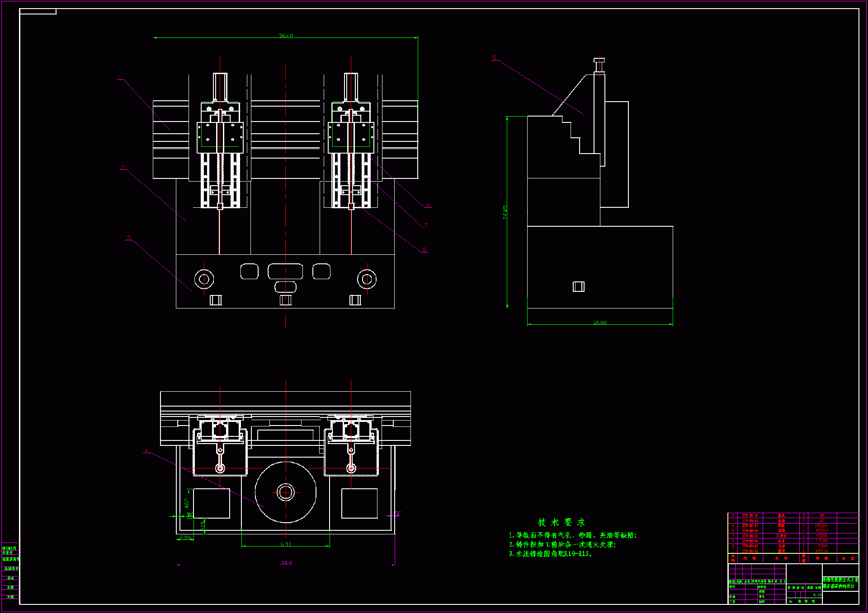Click small square block in side view base
This screenshot has width=868, height=613.
coord(579,286)
